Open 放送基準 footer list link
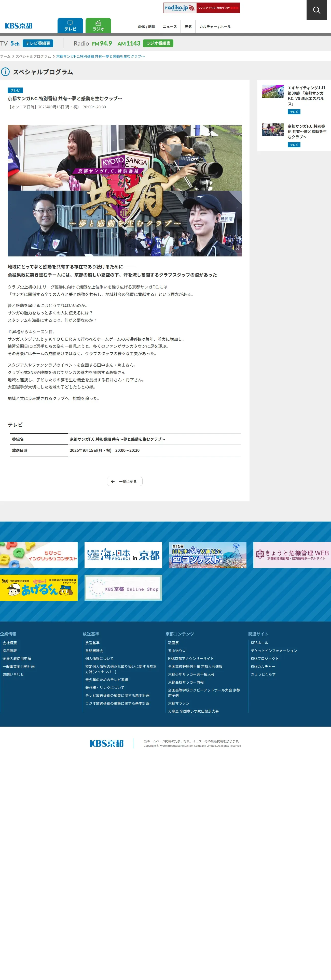 (x=92, y=643)
